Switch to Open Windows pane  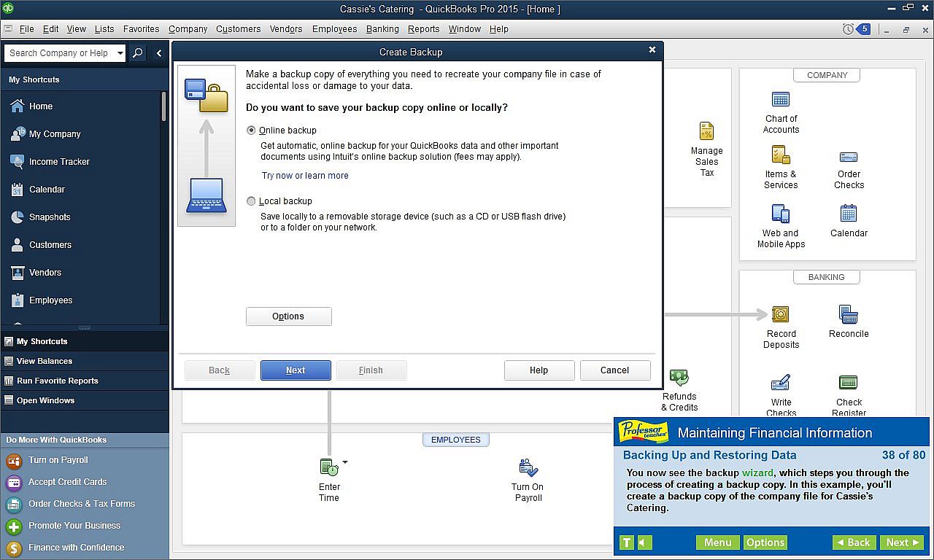click(85, 400)
